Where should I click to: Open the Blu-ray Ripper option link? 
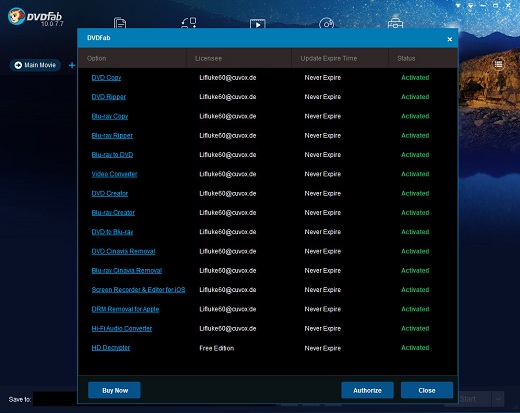pos(112,136)
